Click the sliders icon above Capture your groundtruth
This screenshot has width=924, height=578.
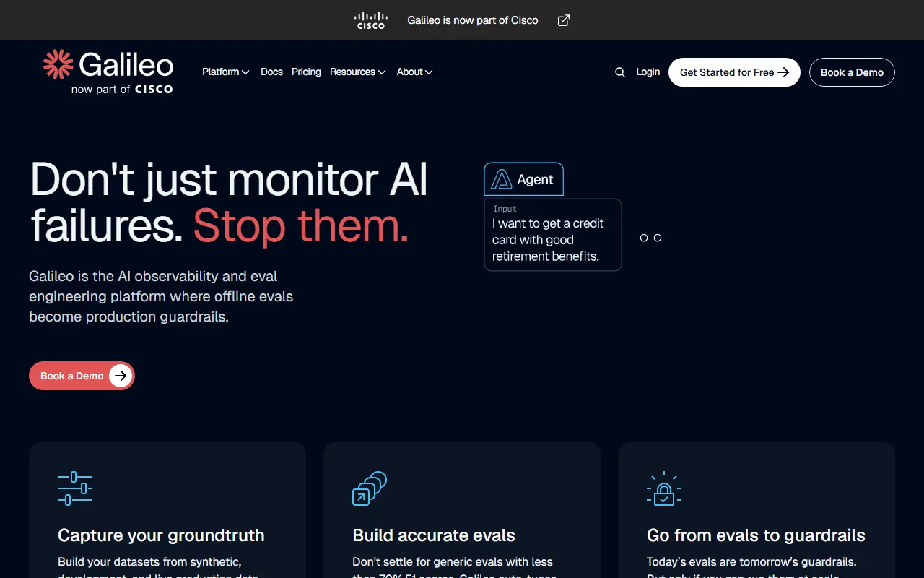coord(75,488)
